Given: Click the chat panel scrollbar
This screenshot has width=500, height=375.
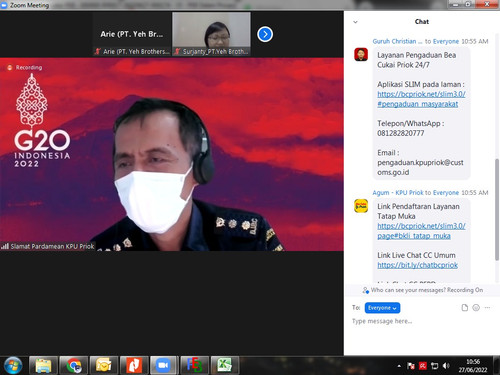Looking at the screenshot, I should click(x=497, y=209).
